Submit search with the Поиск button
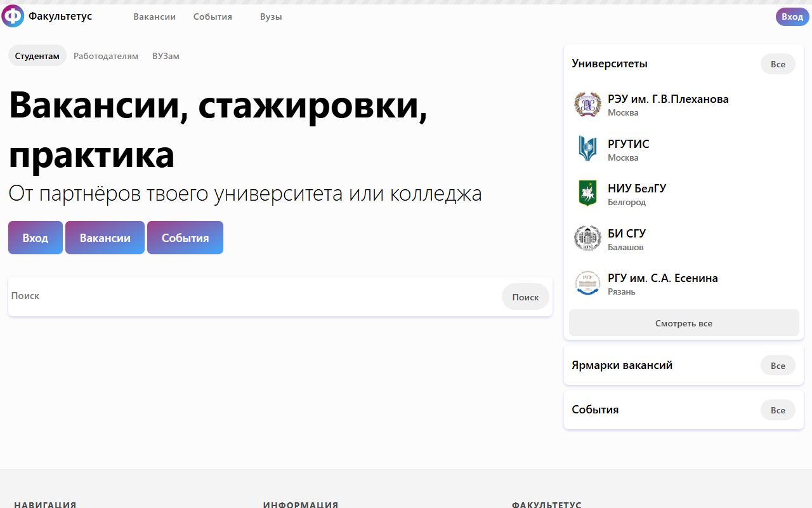This screenshot has width=812, height=508. click(x=525, y=297)
